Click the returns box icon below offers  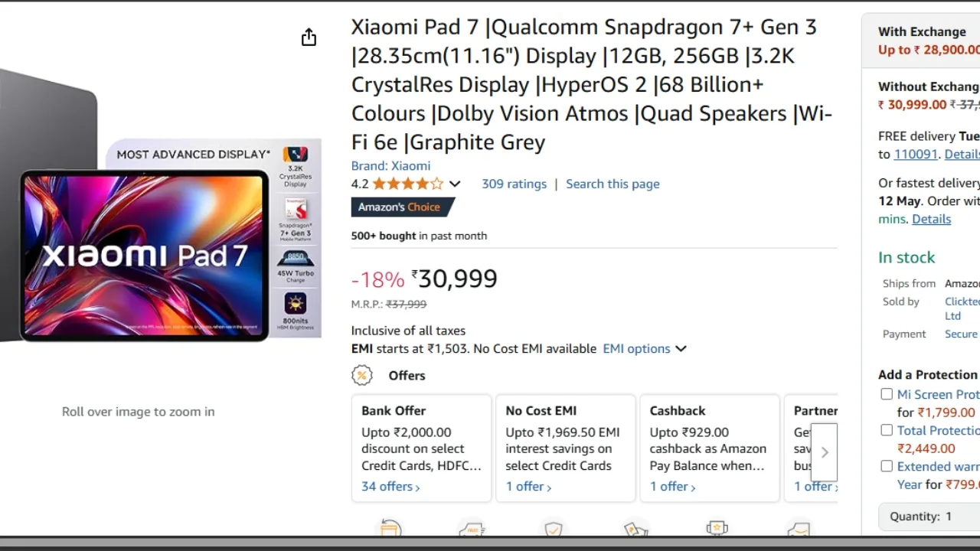(x=390, y=529)
